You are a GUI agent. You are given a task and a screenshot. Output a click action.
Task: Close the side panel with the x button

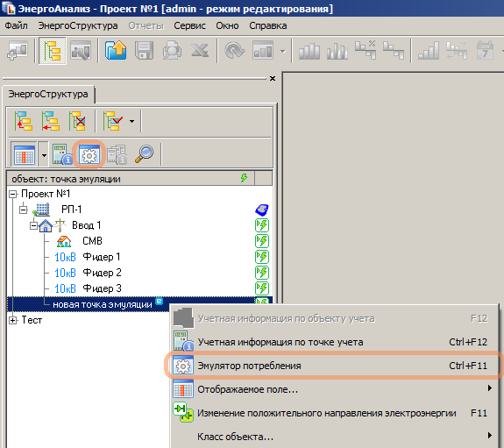(x=273, y=79)
